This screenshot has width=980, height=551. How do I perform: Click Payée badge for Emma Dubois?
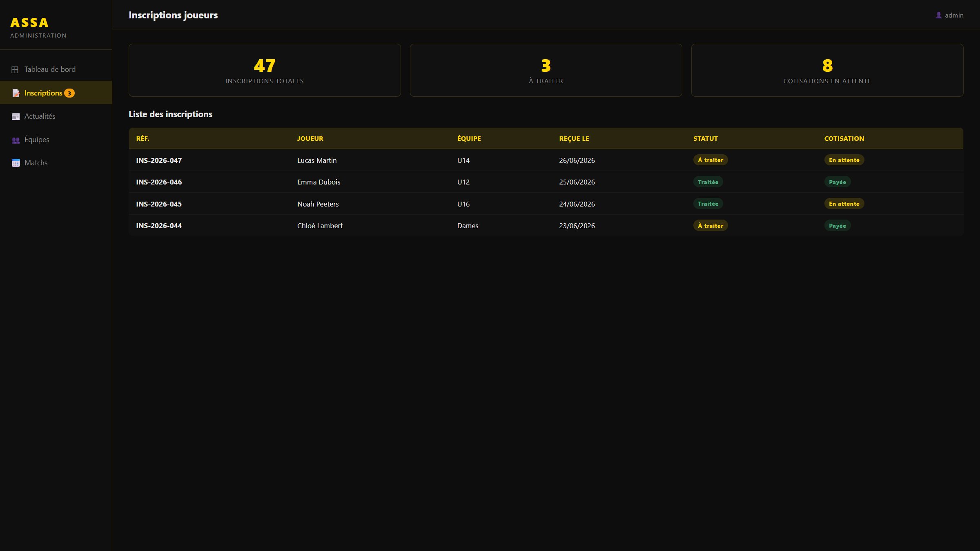click(x=837, y=182)
